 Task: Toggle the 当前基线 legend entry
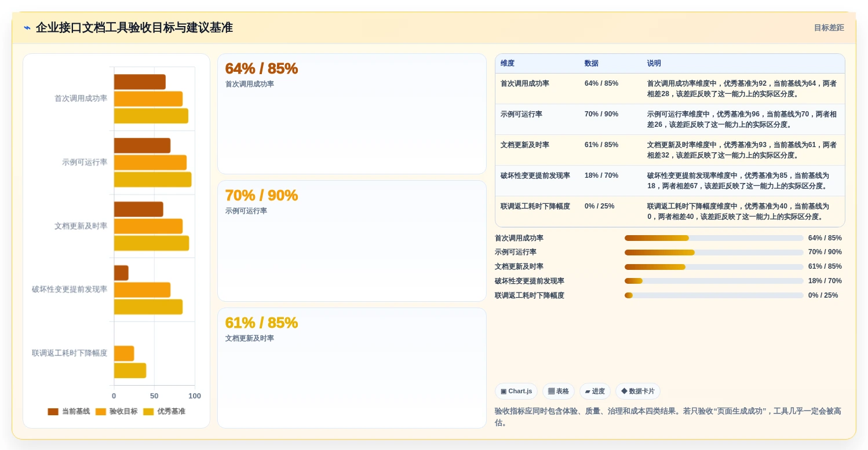(69, 411)
